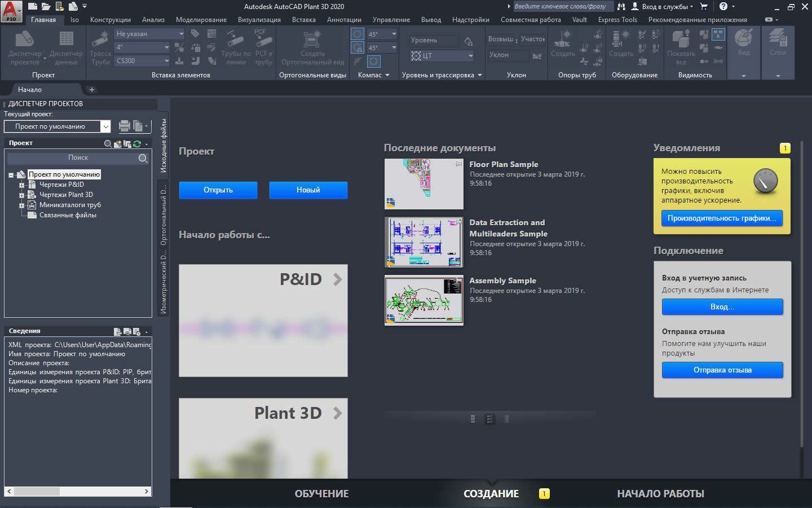Click the printer icon in Диспетчер проектов
Image resolution: width=812 pixels, height=508 pixels.
pyautogui.click(x=124, y=126)
